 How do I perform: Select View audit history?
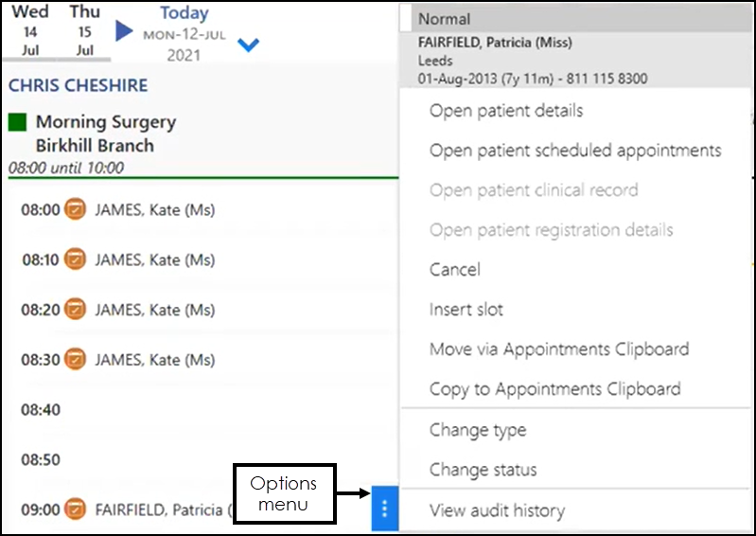tap(497, 511)
